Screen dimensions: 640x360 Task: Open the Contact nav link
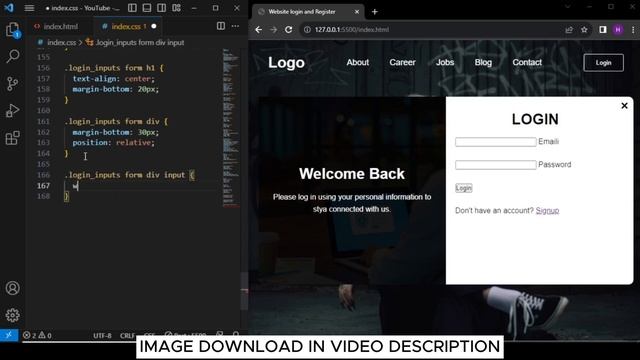point(527,62)
